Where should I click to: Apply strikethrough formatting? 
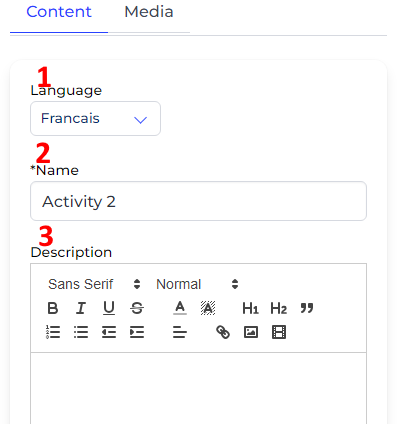point(137,308)
